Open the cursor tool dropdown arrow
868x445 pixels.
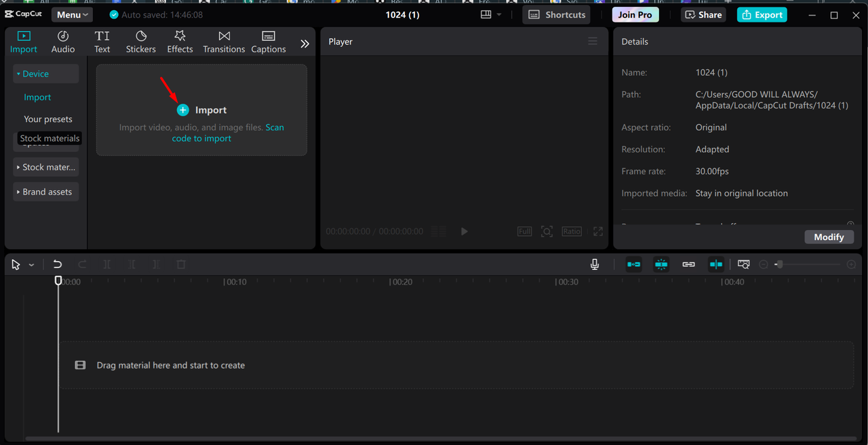31,265
